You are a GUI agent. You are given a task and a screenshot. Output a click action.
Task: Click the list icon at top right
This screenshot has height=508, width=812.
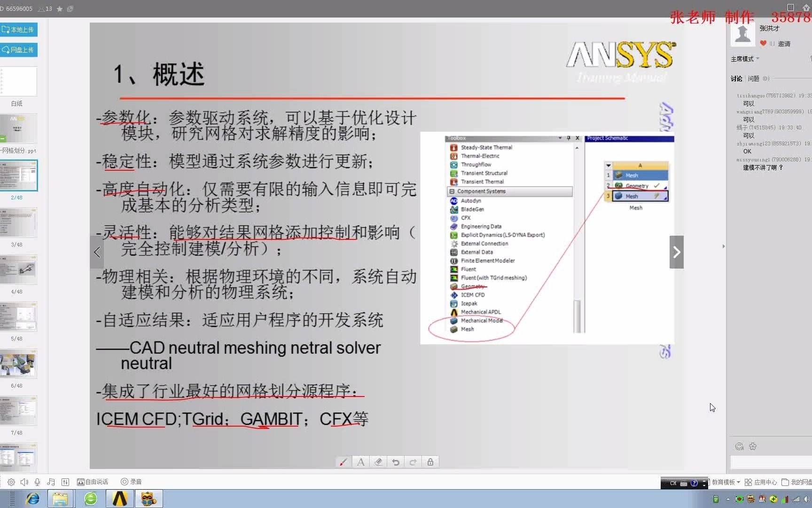790,7
